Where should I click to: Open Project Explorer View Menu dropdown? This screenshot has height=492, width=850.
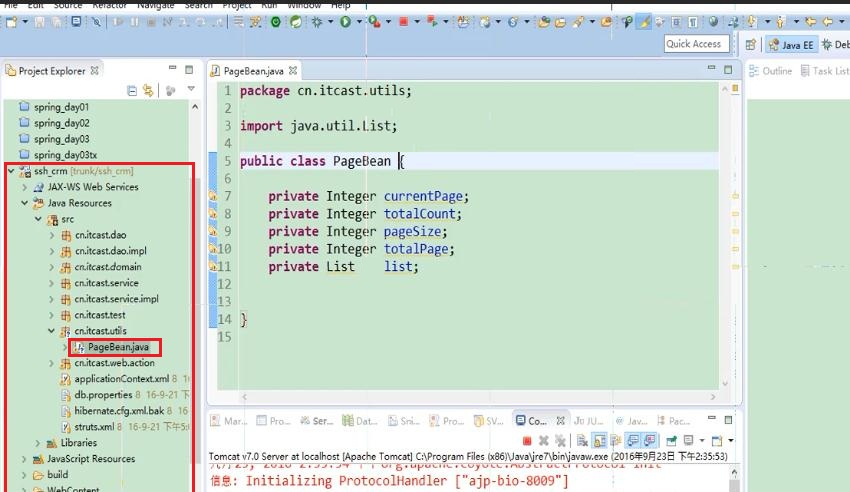191,89
